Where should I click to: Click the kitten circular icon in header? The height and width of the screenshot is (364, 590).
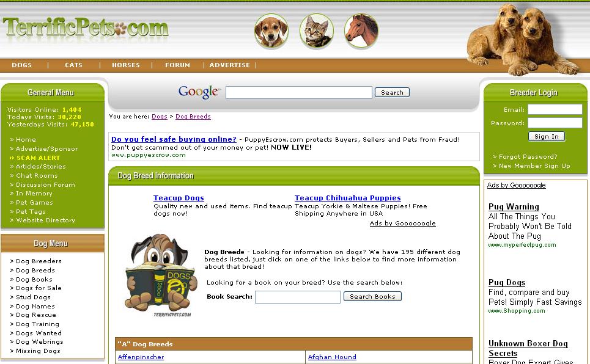click(317, 31)
